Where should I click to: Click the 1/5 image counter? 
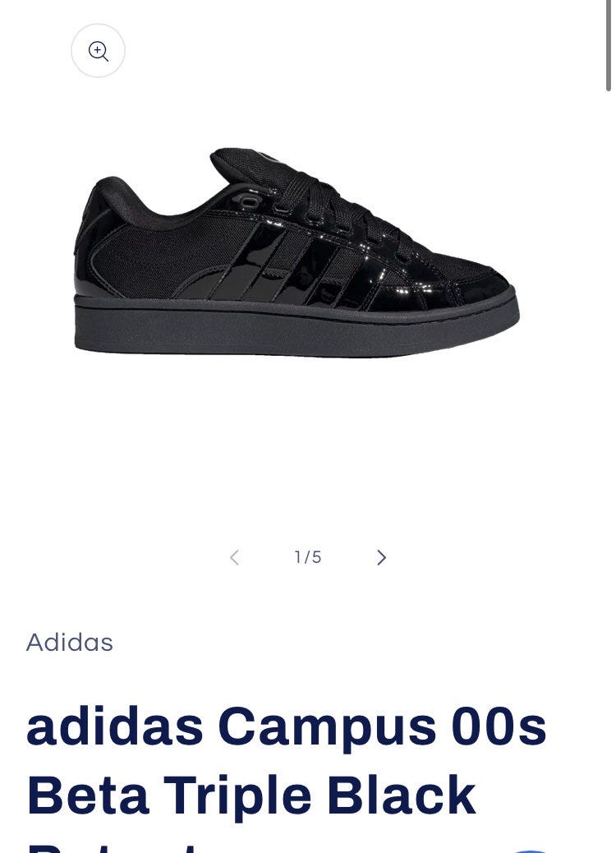(308, 557)
